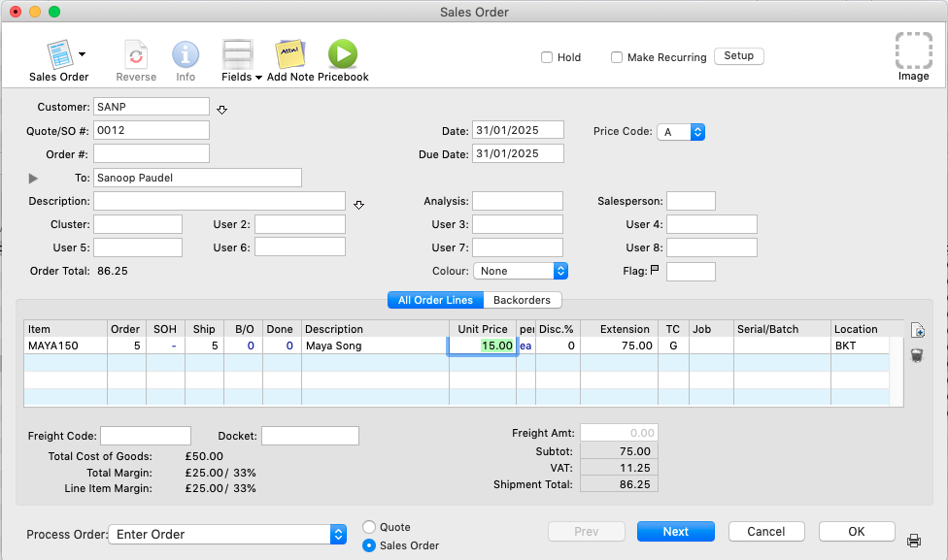Image resolution: width=948 pixels, height=560 pixels.
Task: Switch to the All Order Lines tab
Action: (x=435, y=300)
